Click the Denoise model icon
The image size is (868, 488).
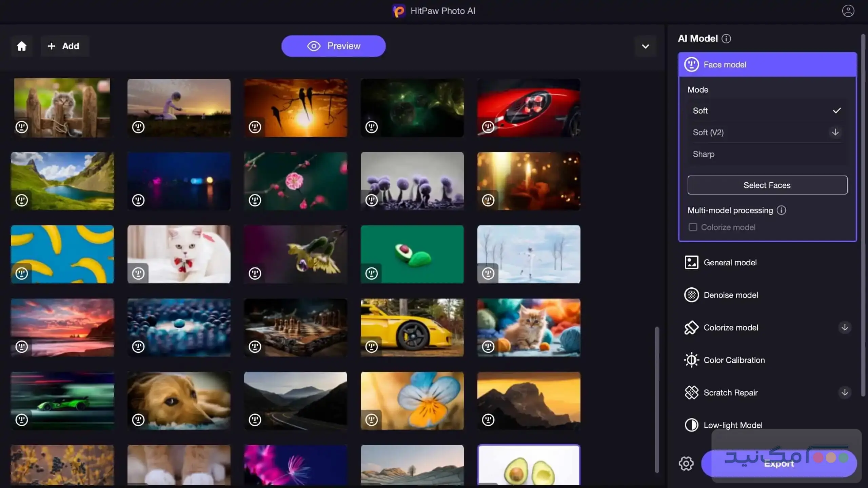(692, 295)
